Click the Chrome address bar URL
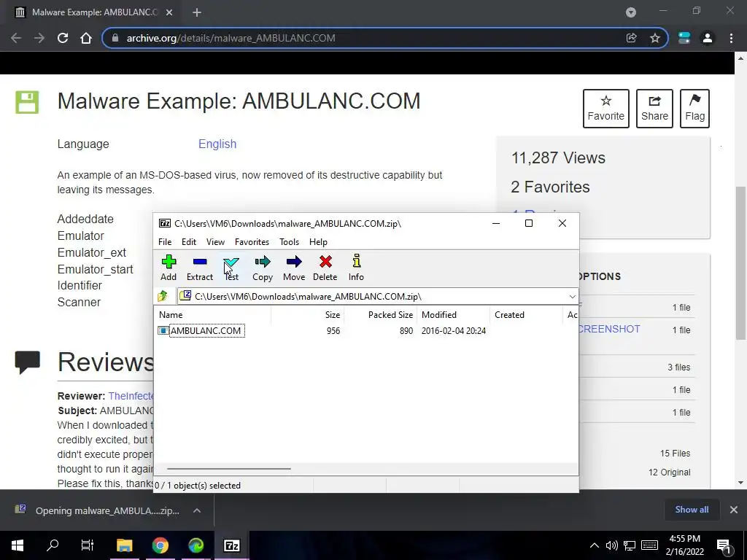The height and width of the screenshot is (560, 747). pos(231,38)
